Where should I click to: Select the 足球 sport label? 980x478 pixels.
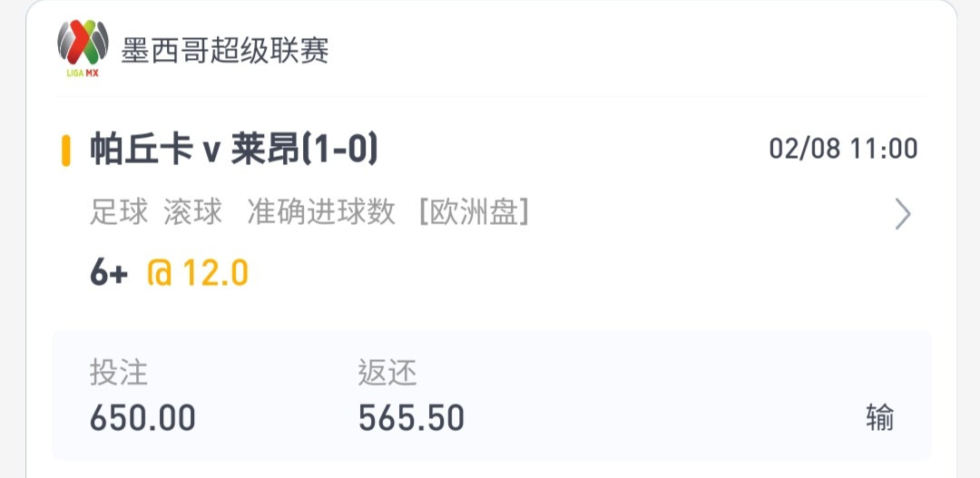[119, 212]
